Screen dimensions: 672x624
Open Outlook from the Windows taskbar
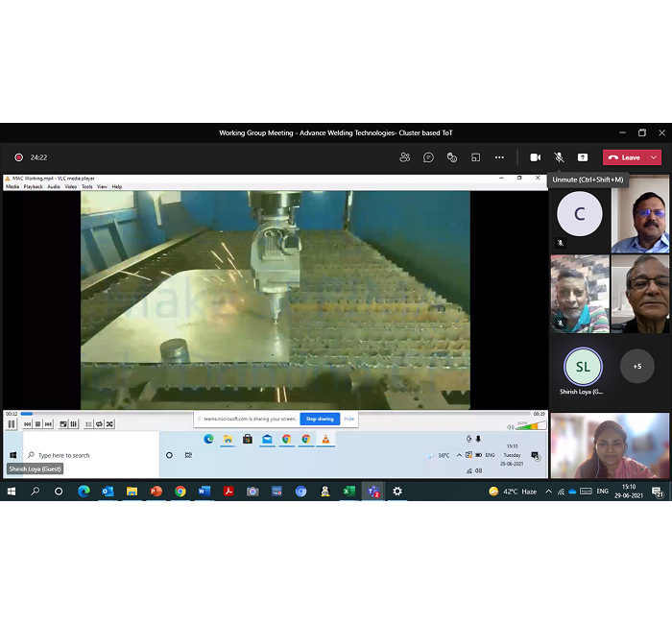pos(108,492)
